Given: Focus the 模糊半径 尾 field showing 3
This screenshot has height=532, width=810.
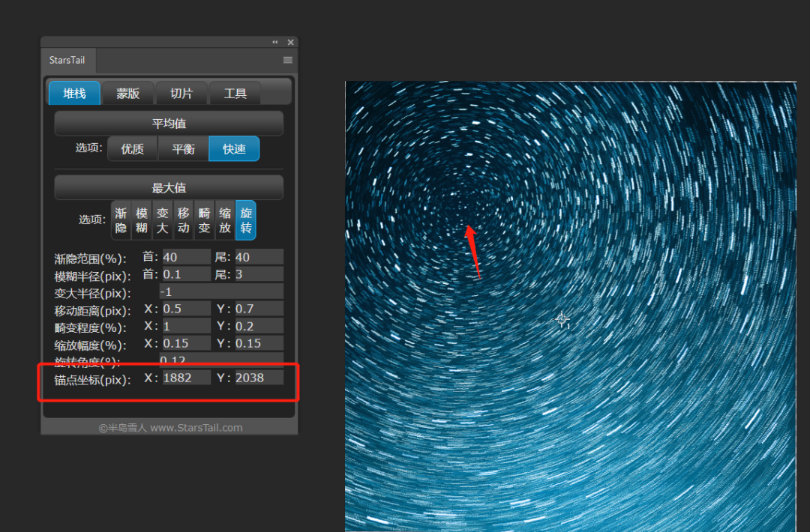Looking at the screenshot, I should (x=259, y=274).
